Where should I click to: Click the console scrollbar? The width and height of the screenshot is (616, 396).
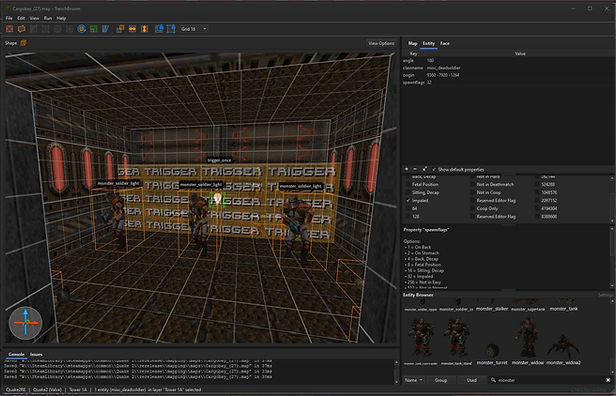[x=396, y=372]
